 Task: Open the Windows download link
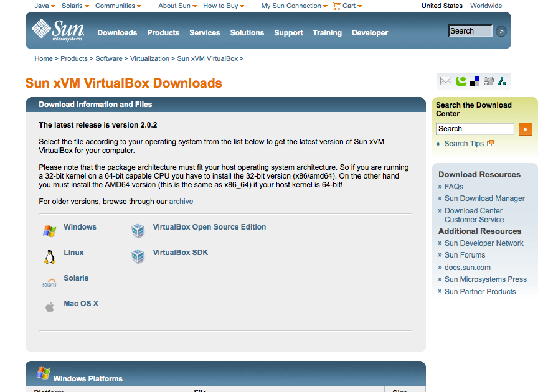click(x=80, y=227)
